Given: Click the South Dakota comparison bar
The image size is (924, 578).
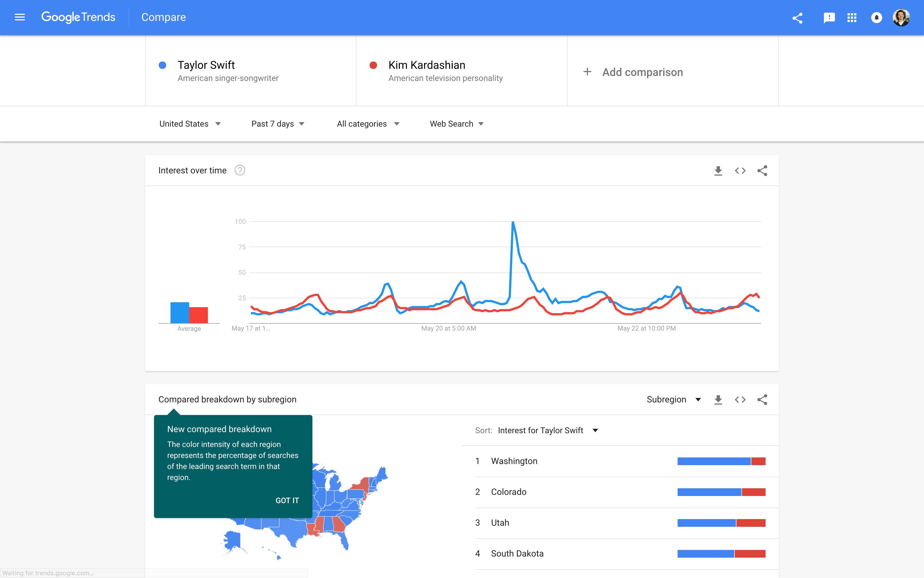Looking at the screenshot, I should click(x=721, y=554).
